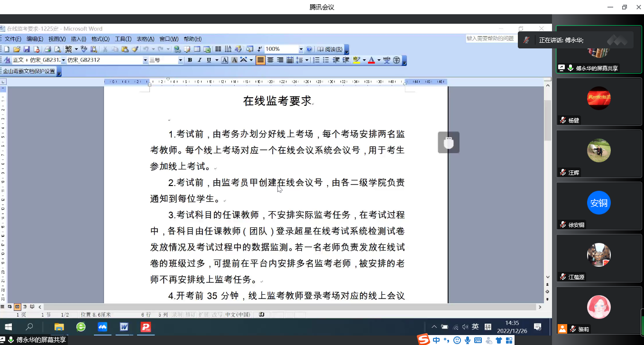Open the 表格(A) menu

[145, 39]
